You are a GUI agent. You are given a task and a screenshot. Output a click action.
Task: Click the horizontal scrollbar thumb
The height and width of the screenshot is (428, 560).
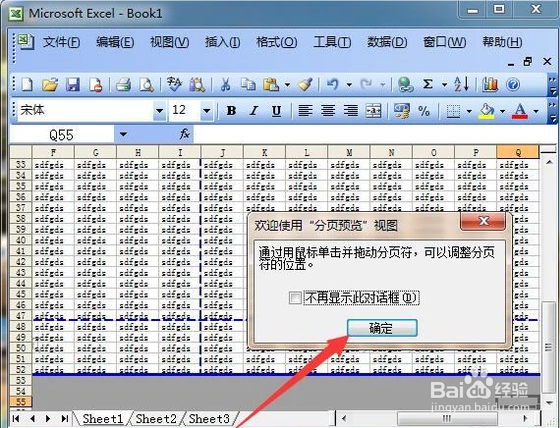[x=447, y=418]
